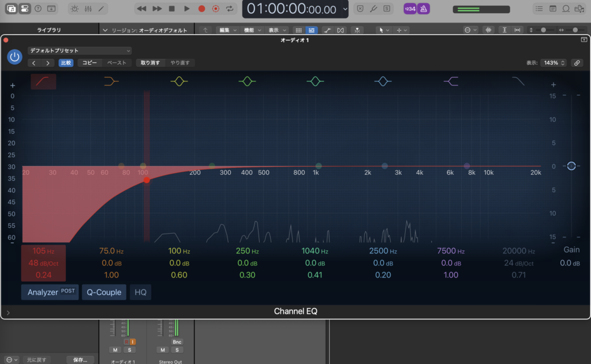Open the 表示 143% size dropdown

pyautogui.click(x=553, y=63)
